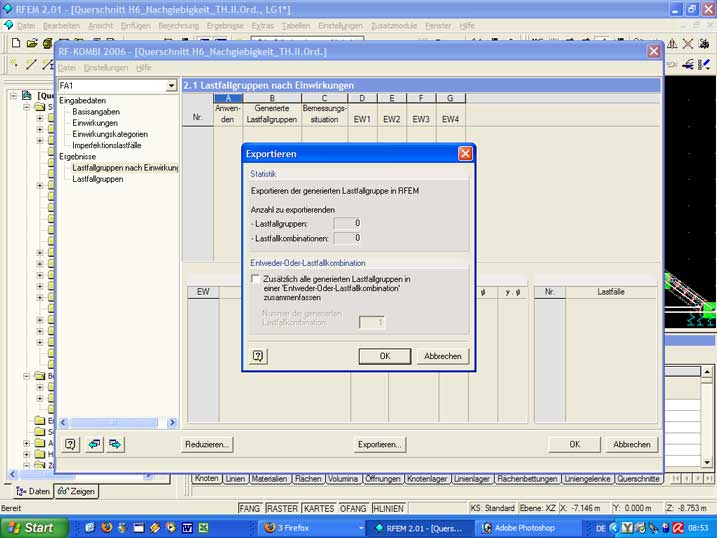Go to previous table with left arrow icon
Image resolution: width=717 pixels, height=538 pixels.
tap(95, 444)
